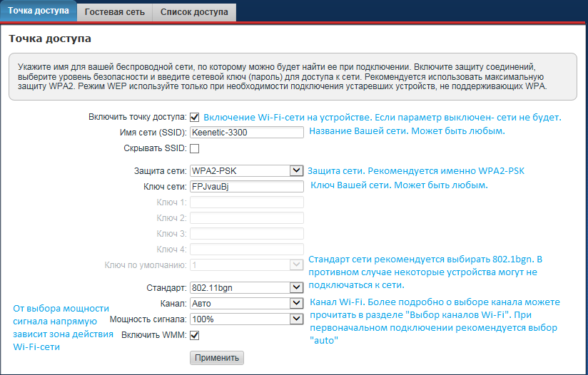Click the disabled Ключ 4 field
Viewport: 588px width, 375px height.
pyautogui.click(x=247, y=249)
